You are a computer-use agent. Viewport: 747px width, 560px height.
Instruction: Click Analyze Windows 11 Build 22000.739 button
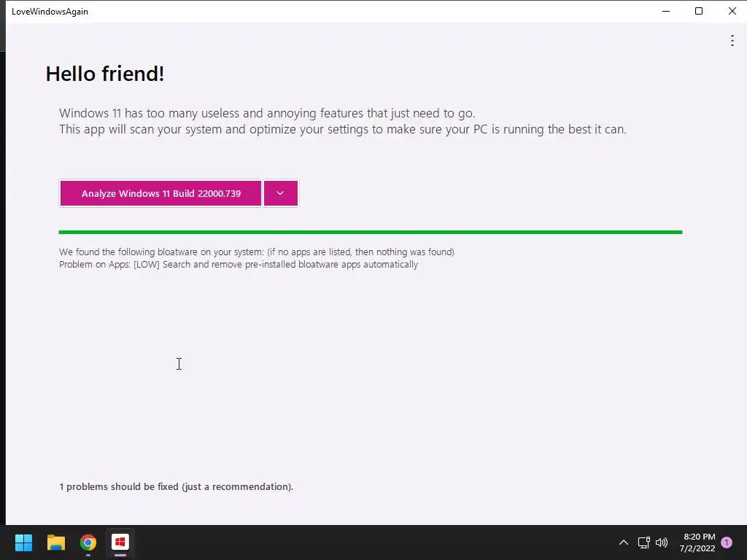160,193
